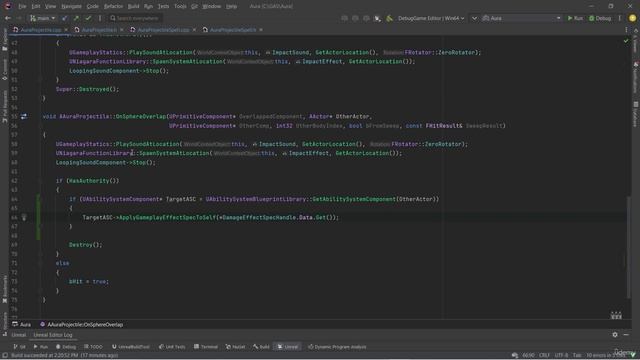This screenshot has width=640, height=360.
Task: Open editor tabs options menu
Action: click(x=626, y=30)
